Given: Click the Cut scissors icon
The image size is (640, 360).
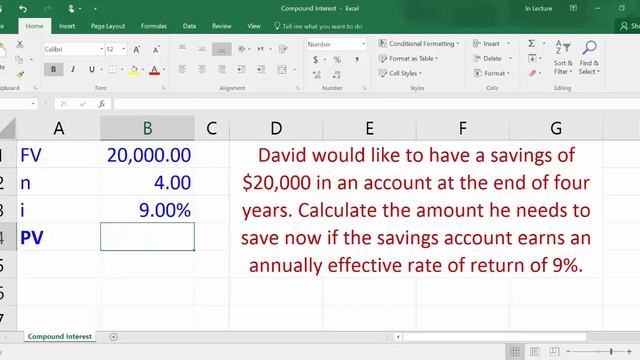Looking at the screenshot, I should point(20,44).
